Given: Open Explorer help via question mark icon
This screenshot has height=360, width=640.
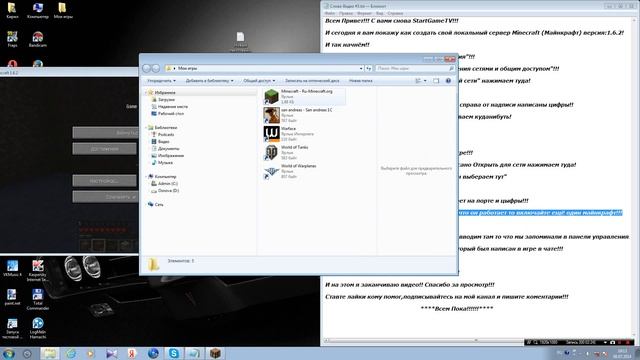Looking at the screenshot, I should pyautogui.click(x=448, y=81).
